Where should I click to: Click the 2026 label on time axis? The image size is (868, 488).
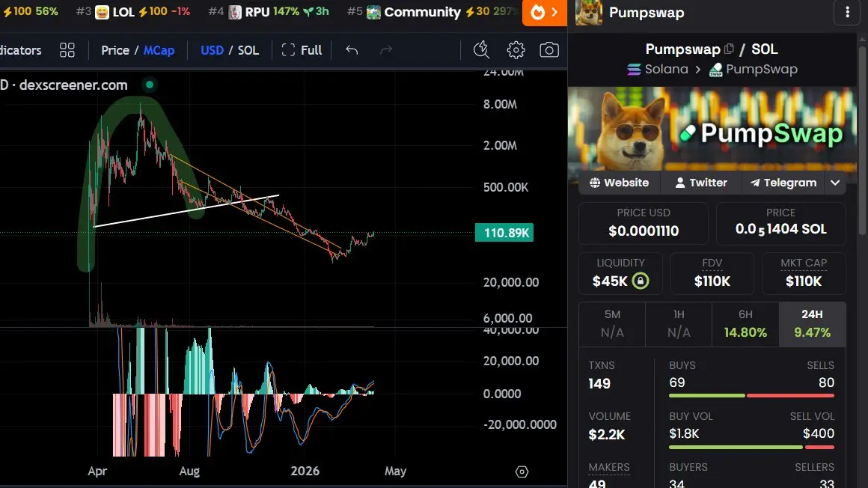click(x=305, y=471)
